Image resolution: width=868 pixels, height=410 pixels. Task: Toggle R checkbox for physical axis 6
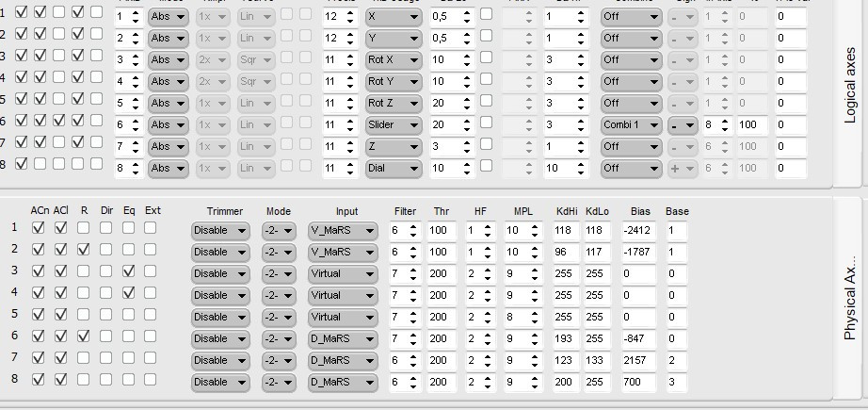tap(83, 336)
